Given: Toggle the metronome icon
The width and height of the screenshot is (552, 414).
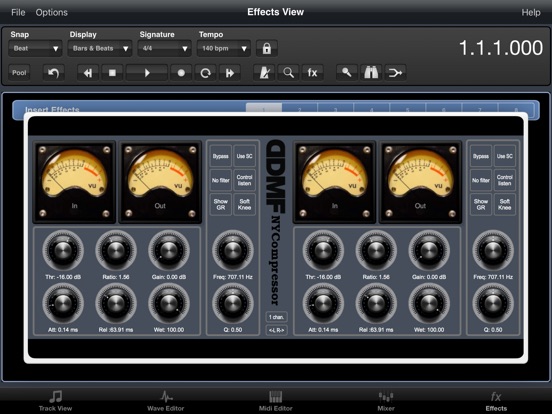Looking at the screenshot, I should point(264,73).
